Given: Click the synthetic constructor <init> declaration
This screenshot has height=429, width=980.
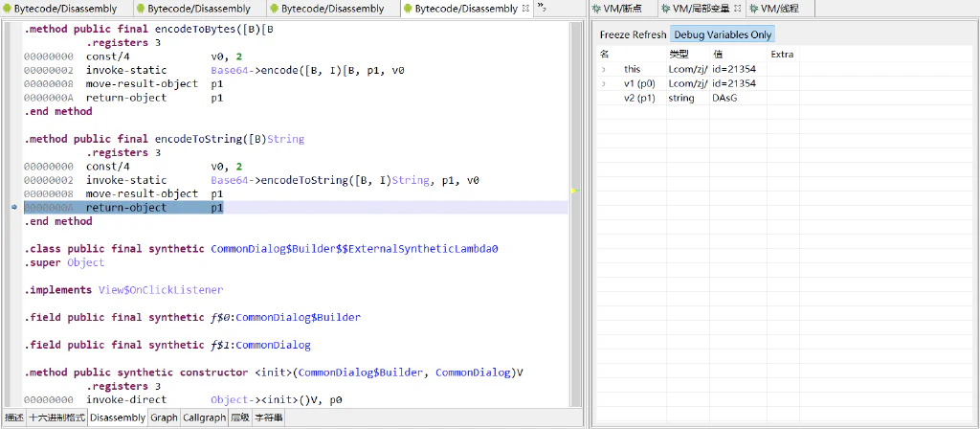Looking at the screenshot, I should point(274,373).
